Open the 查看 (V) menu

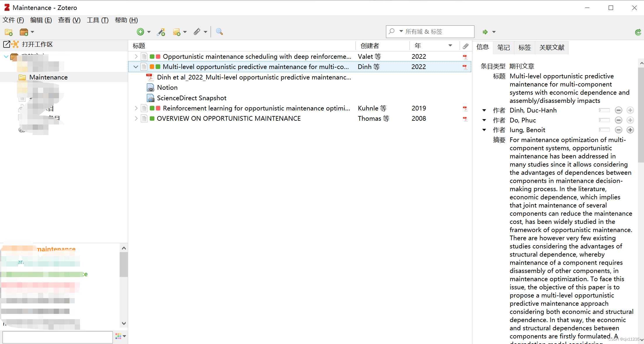point(69,20)
